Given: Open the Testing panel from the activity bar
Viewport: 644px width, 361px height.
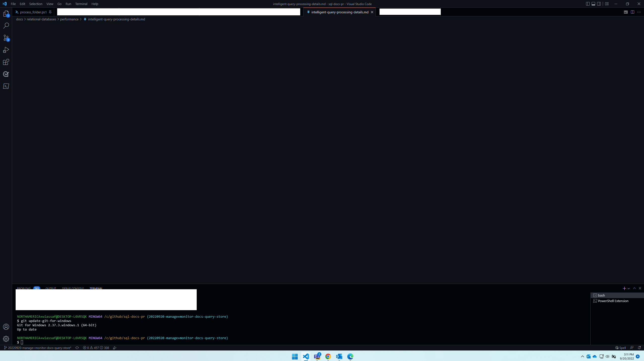Looking at the screenshot, I should click(6, 74).
